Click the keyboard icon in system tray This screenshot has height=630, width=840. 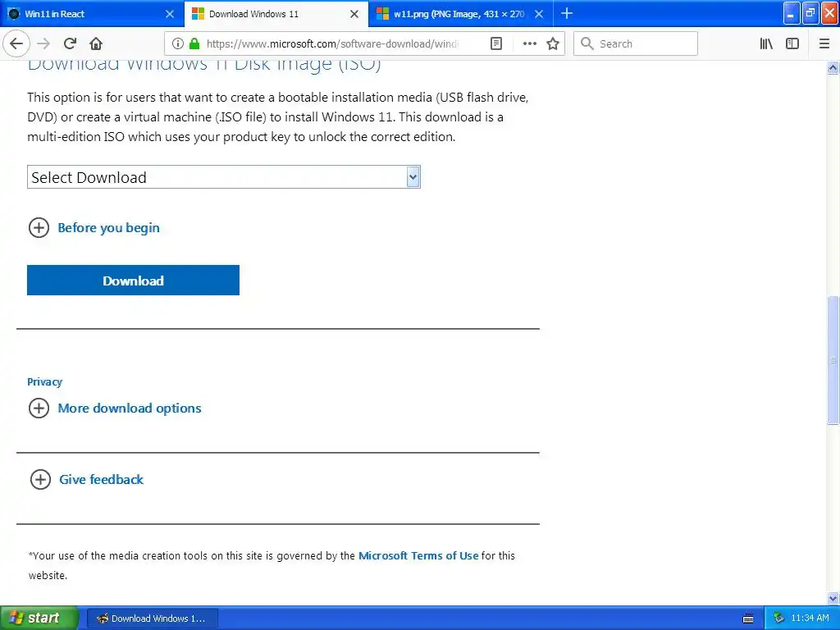click(748, 619)
